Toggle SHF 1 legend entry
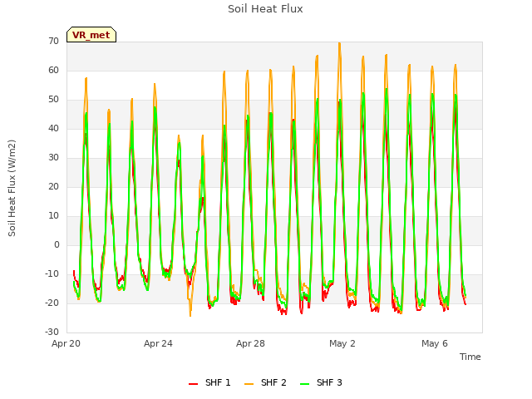The width and height of the screenshot is (532, 399). [209, 382]
